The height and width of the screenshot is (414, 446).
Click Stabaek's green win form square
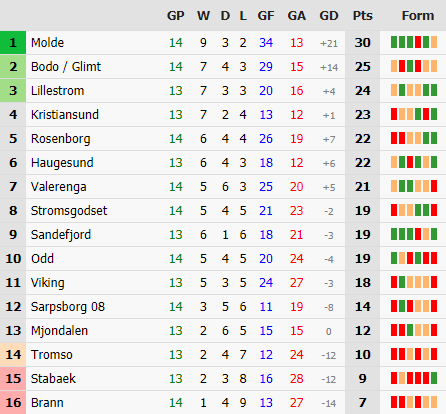pos(434,378)
